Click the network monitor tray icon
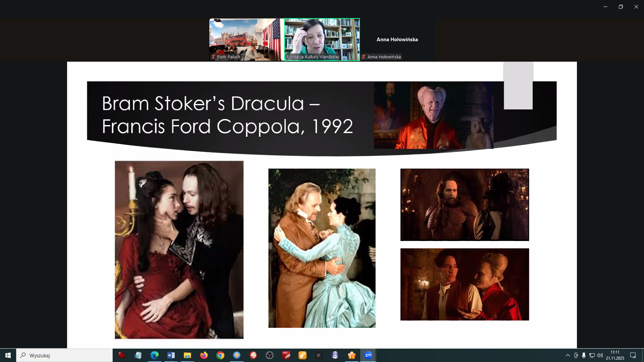Viewport: 644px width, 362px height. [x=592, y=355]
